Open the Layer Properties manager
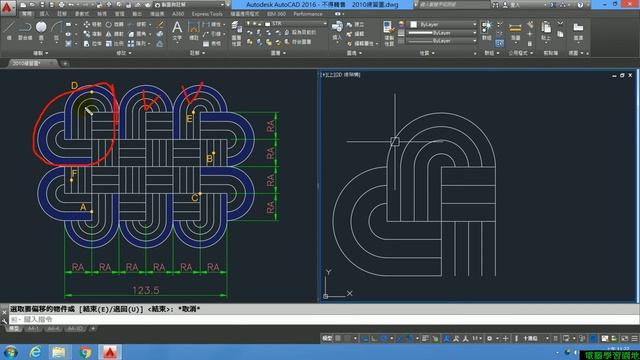This screenshot has height=360, width=640. (236, 33)
